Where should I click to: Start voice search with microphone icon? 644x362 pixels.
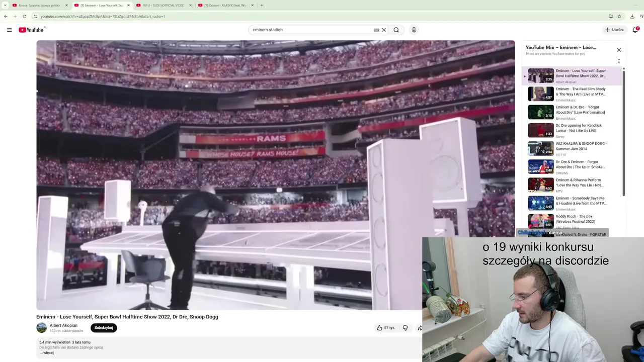[414, 30]
